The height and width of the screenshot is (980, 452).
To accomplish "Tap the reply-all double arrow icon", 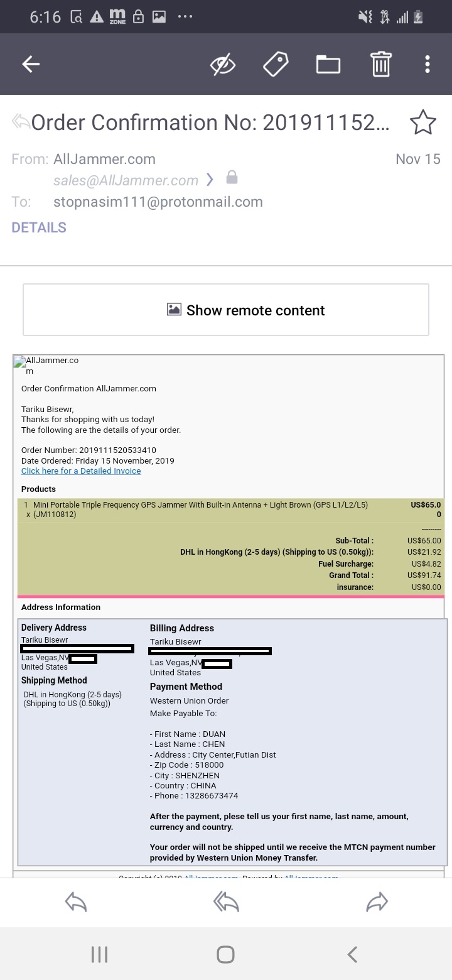I will pos(226,903).
